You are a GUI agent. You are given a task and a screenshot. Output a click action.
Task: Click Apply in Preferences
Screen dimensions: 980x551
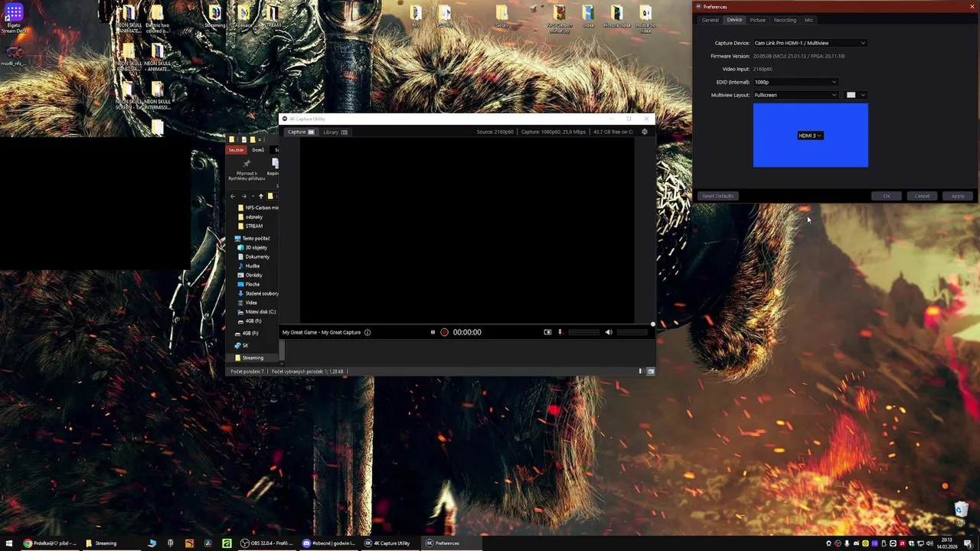pos(958,196)
